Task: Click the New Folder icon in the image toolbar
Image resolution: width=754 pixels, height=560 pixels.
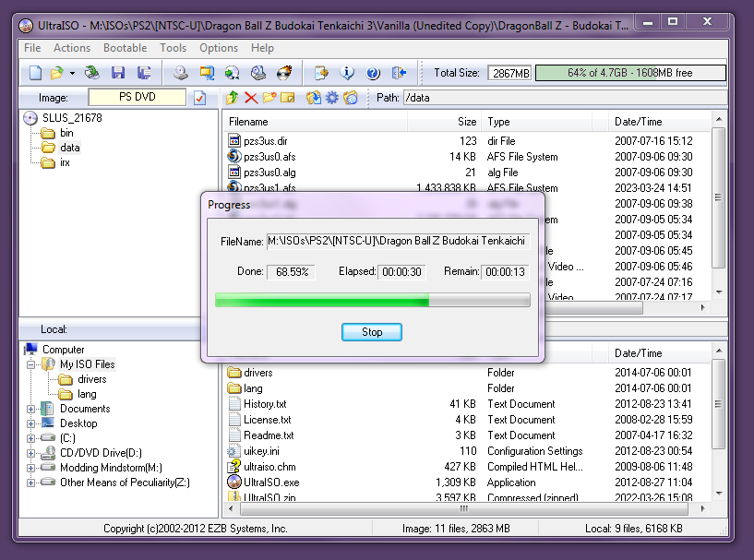Action: (269, 98)
